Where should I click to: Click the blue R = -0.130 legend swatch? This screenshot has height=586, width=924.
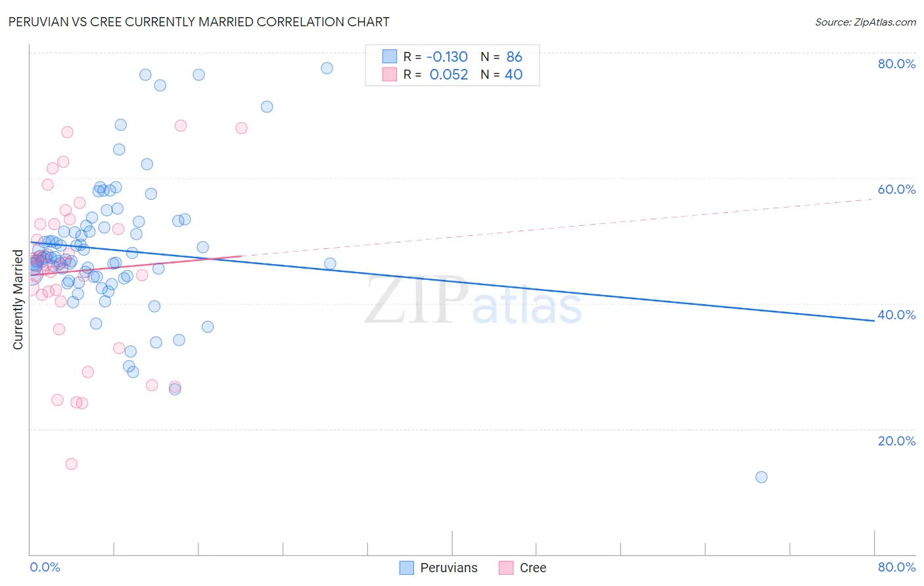point(390,56)
